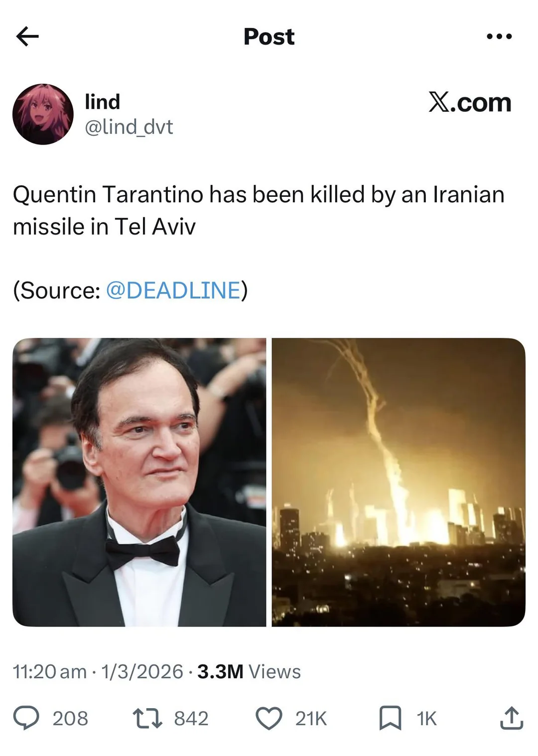Bookmark the post with the bookmark icon

pos(391,718)
